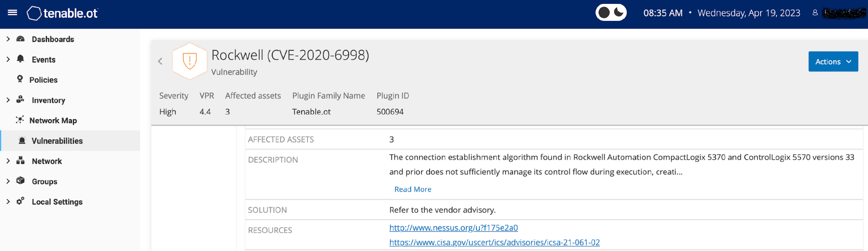
Task: Expand the Dashboards section
Action: [x=8, y=39]
